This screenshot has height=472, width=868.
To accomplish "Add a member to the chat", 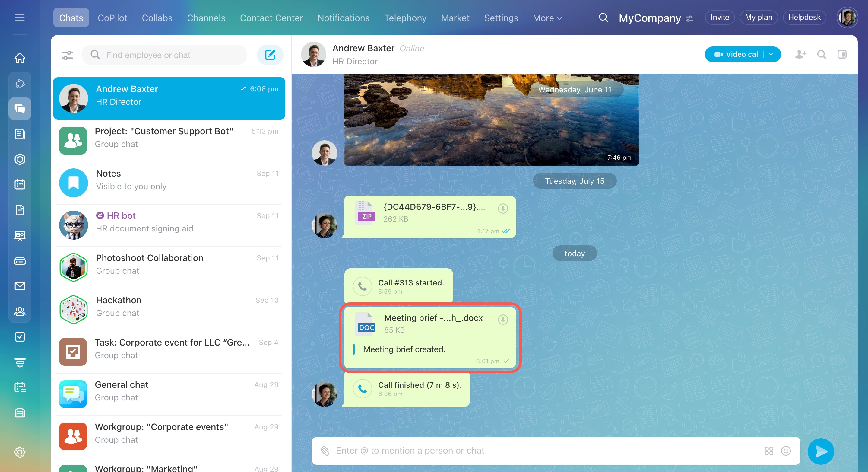I will point(801,54).
